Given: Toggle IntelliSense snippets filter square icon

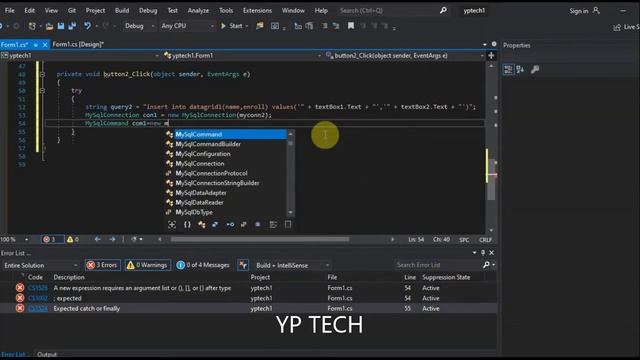Looking at the screenshot, I should pos(288,224).
